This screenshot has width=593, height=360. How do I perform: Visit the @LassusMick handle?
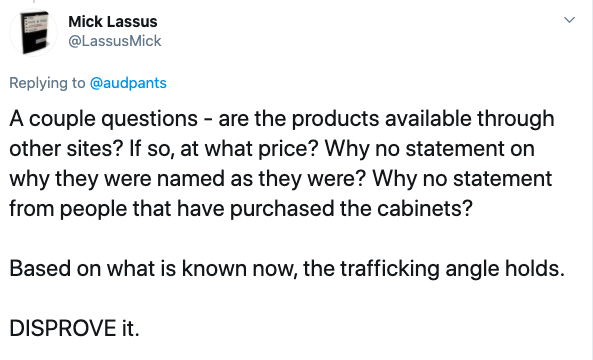115,41
